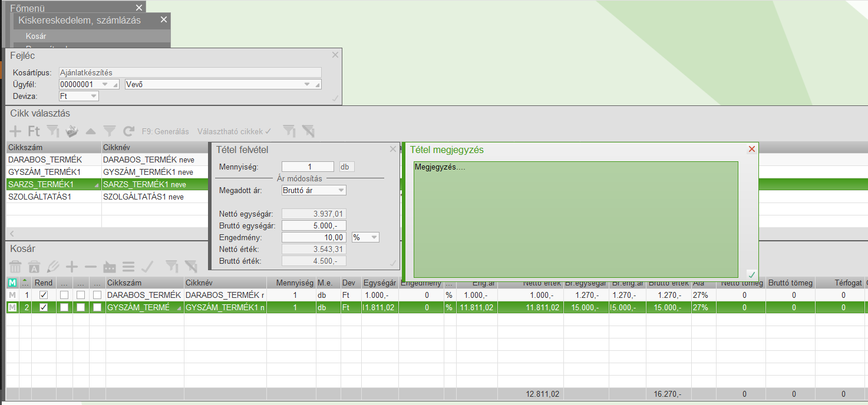Click the trash can icon in Kosár toolbar
The height and width of the screenshot is (405, 868).
pyautogui.click(x=16, y=267)
